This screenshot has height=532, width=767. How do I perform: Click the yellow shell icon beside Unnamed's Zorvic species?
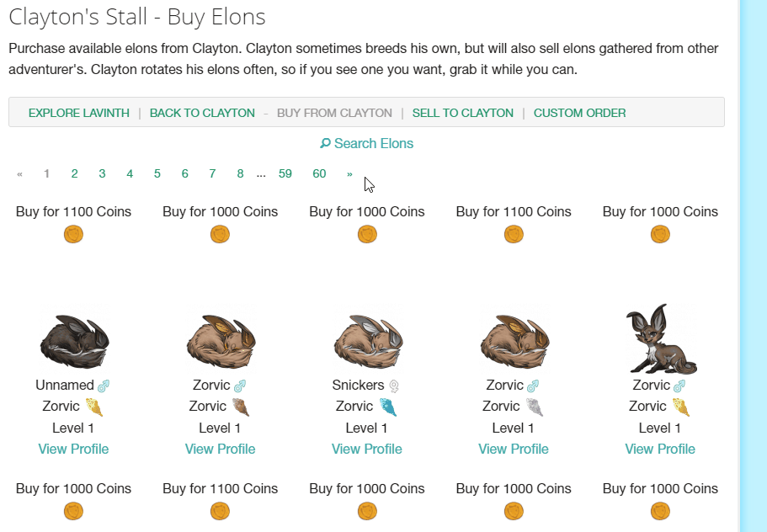coord(94,407)
